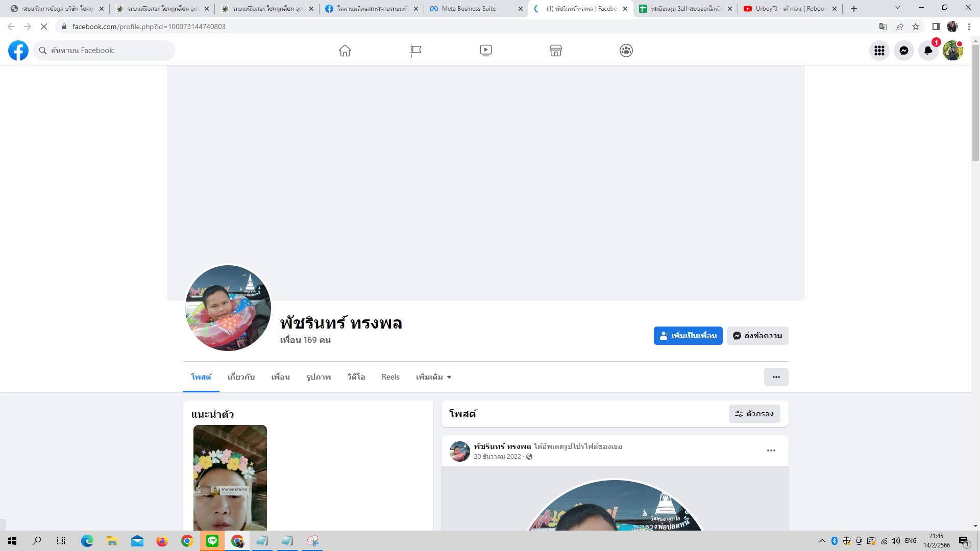Switch to the เกี่ยวกับ tab
The image size is (980, 551).
241,377
